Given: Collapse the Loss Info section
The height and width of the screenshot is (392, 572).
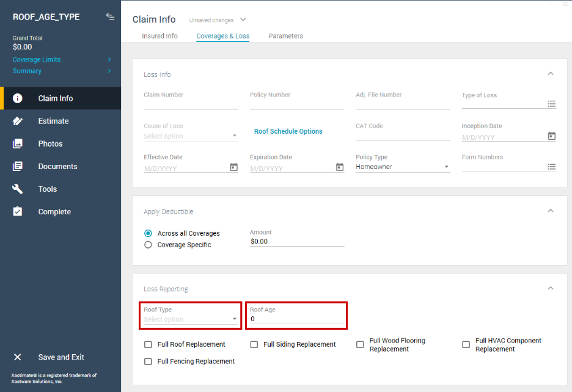Looking at the screenshot, I should (x=550, y=74).
